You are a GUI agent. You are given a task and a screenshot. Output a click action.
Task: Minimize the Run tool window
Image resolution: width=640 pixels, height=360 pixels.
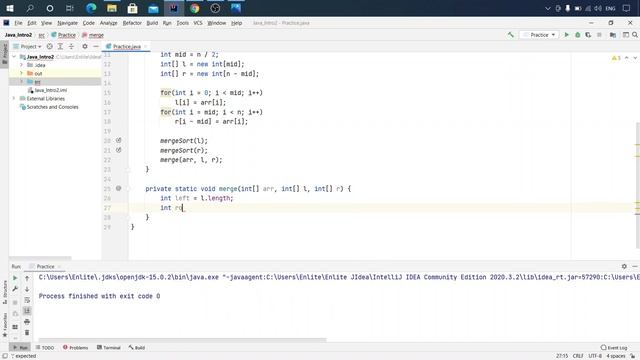635,266
